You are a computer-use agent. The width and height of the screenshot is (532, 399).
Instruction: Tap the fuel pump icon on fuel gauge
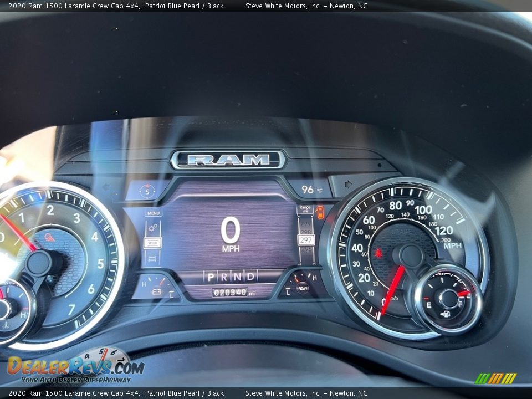(445, 314)
